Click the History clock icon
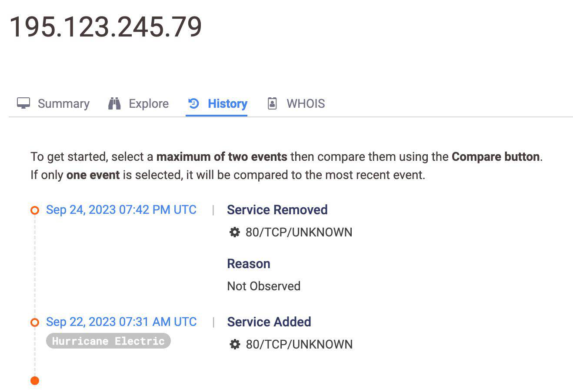 pos(193,103)
